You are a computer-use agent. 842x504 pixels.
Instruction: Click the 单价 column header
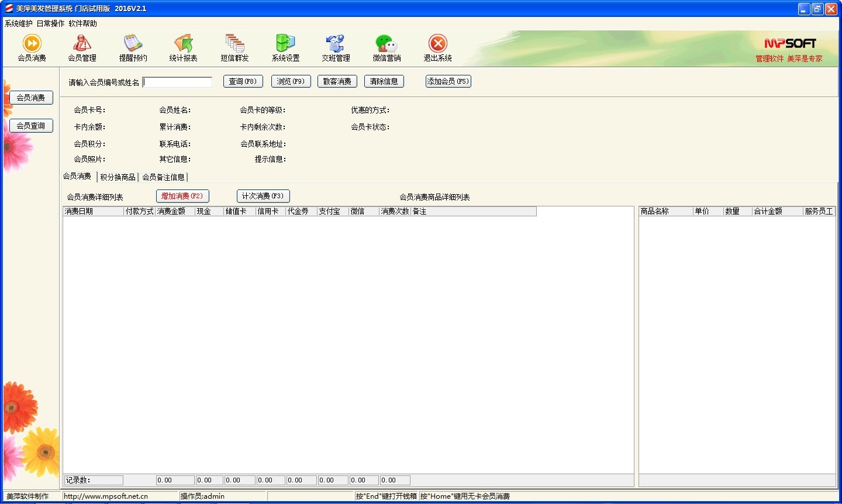pyautogui.click(x=708, y=211)
